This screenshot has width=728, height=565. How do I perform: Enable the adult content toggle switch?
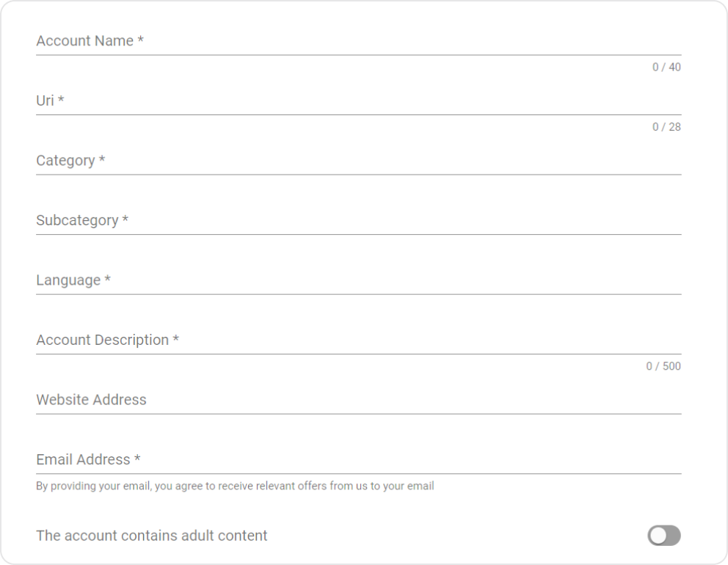663,536
